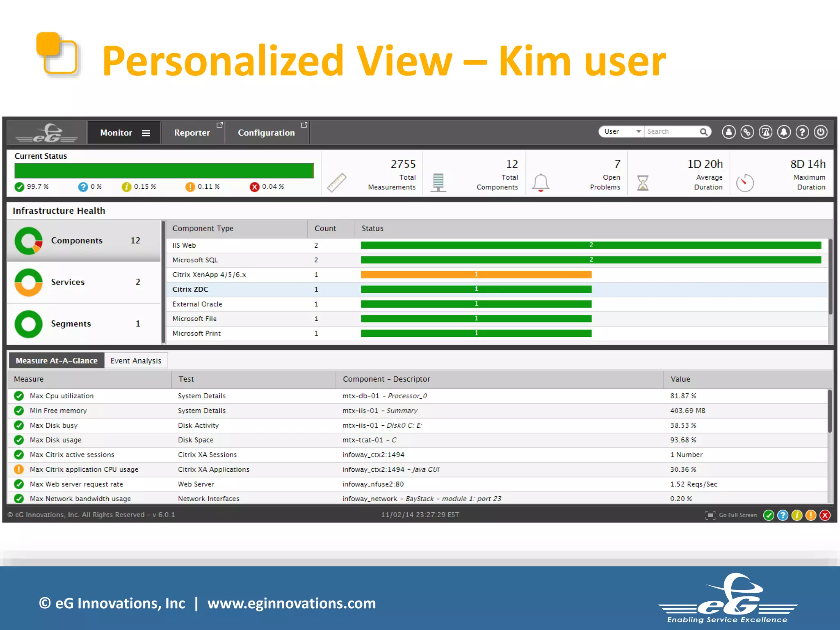
Task: Click the user profile icon in the header
Action: pos(728,132)
